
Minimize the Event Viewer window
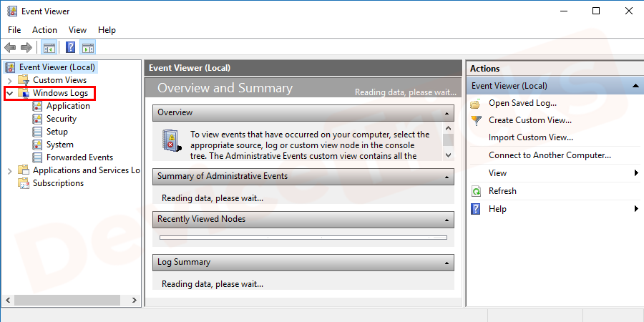(563, 11)
